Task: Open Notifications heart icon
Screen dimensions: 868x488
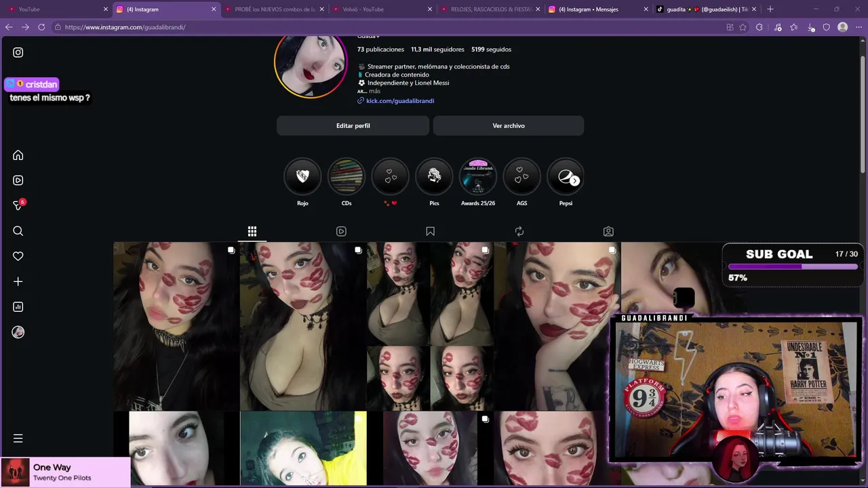Action: 18,256
